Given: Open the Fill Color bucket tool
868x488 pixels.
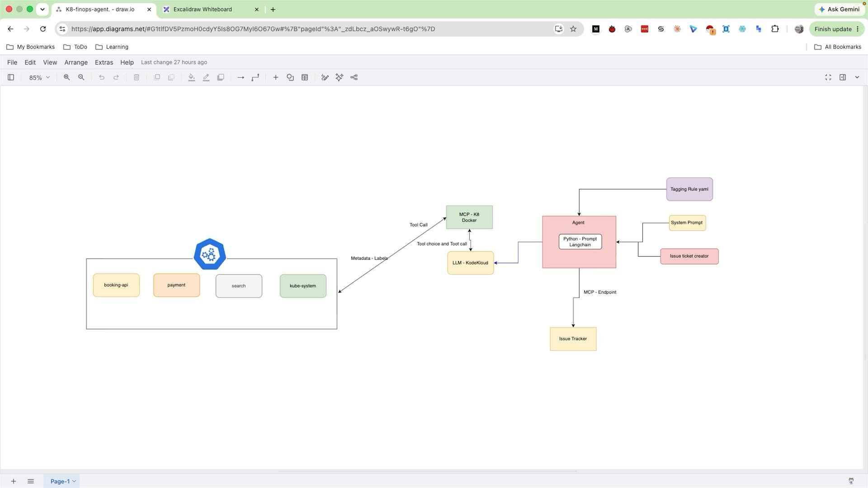Looking at the screenshot, I should [x=192, y=77].
